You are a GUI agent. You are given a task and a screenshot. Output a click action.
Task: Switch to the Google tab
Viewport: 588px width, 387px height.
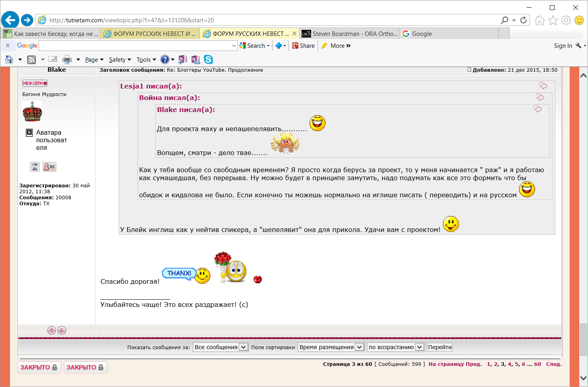coord(422,34)
